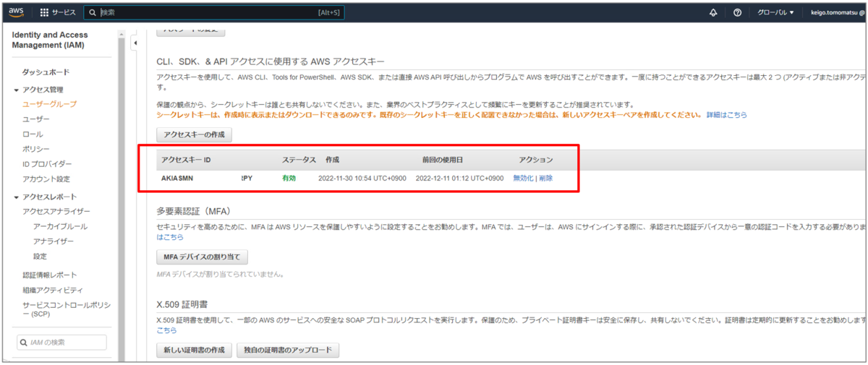This screenshot has width=868, height=365.
Task: Open アクセスアナライザー in sidebar
Action: pyautogui.click(x=56, y=211)
